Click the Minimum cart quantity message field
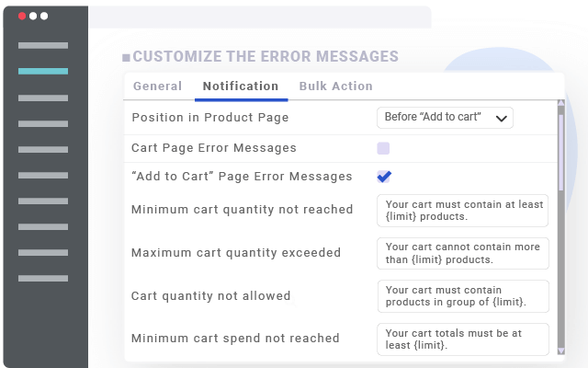Image resolution: width=588 pixels, height=368 pixels. 462,211
